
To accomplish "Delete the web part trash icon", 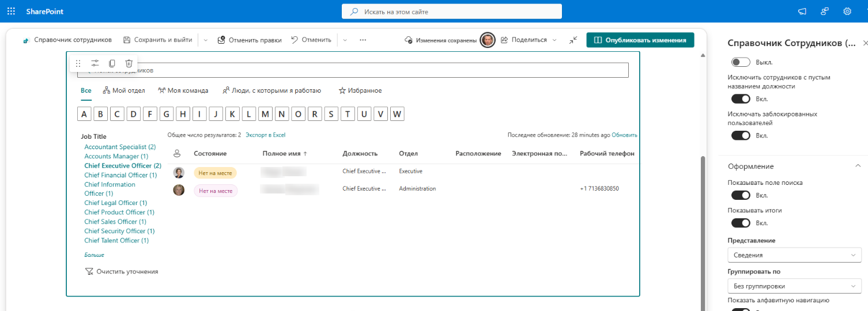I will 129,63.
